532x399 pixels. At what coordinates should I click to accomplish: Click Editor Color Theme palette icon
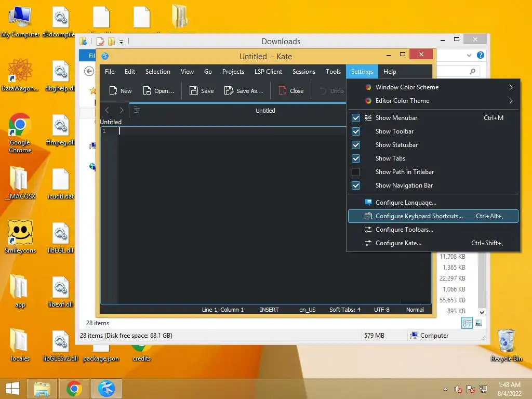[x=368, y=101]
